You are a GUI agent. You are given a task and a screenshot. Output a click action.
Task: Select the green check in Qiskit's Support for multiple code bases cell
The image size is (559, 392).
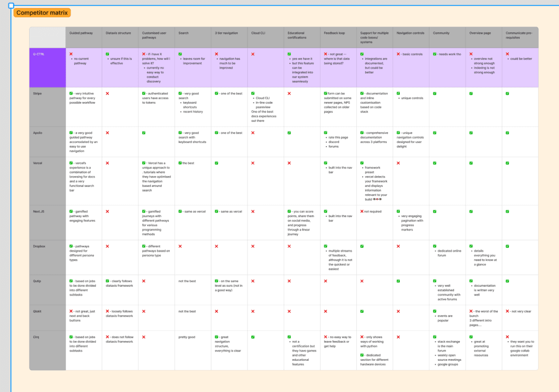coord(362,311)
